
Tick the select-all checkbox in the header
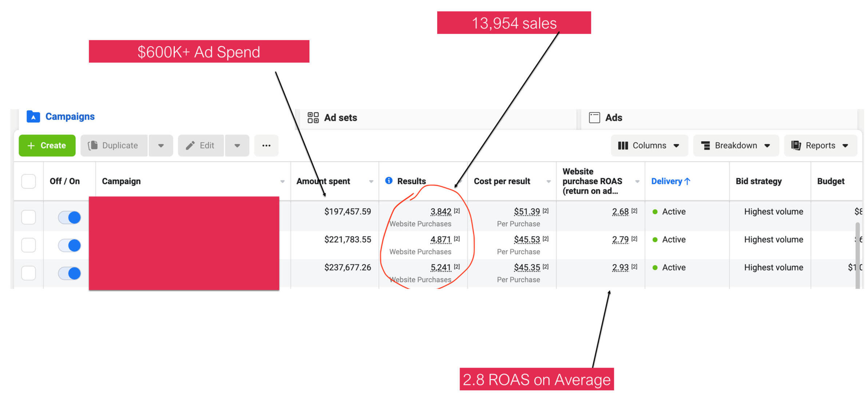tap(28, 181)
